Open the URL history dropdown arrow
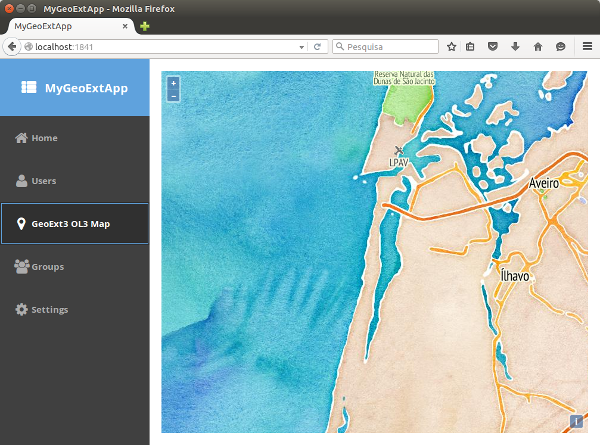This screenshot has width=600, height=445. point(302,47)
